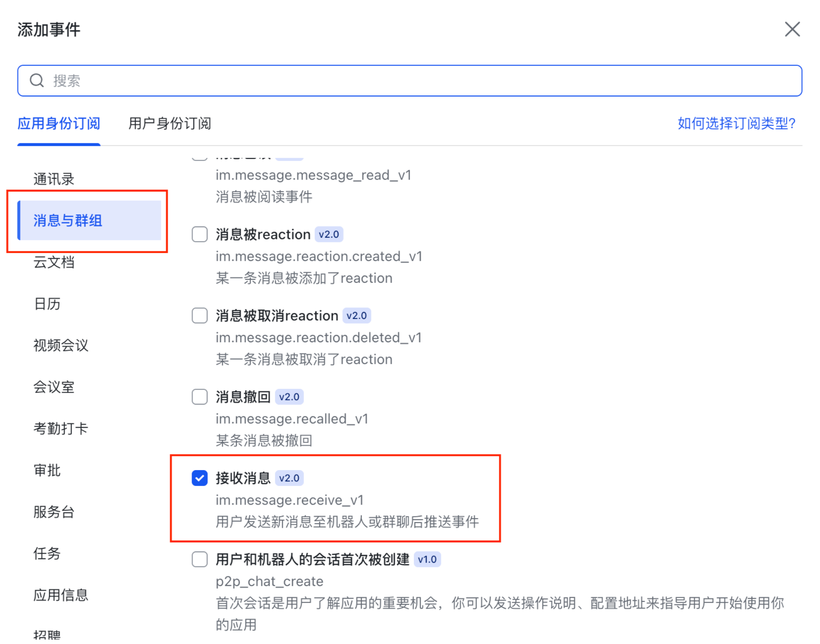Switch to the 用户身份订阅 tab
Image resolution: width=820 pixels, height=644 pixels.
pos(169,124)
